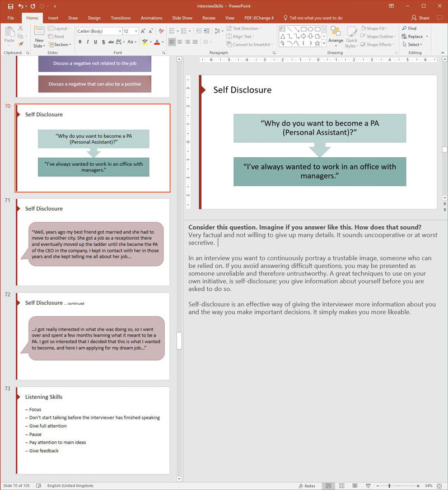Decrease the font size with the smaller A
Image resolution: width=448 pixels, height=490 pixels.
[x=151, y=31]
